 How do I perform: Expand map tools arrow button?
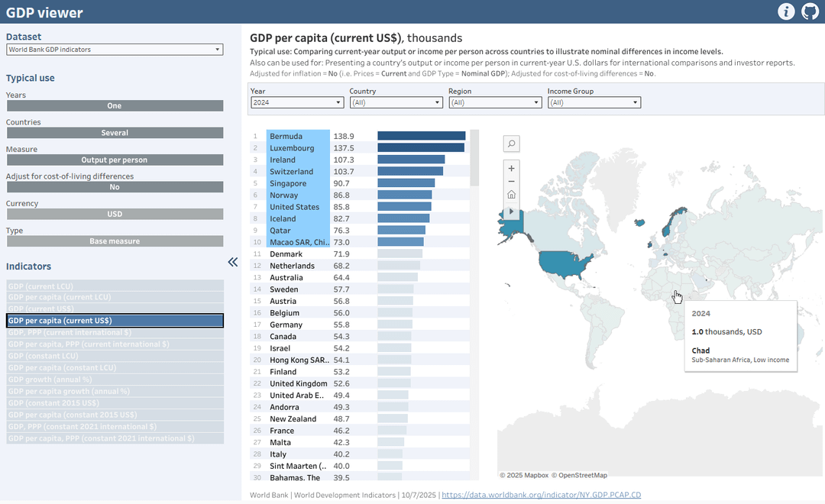point(511,212)
